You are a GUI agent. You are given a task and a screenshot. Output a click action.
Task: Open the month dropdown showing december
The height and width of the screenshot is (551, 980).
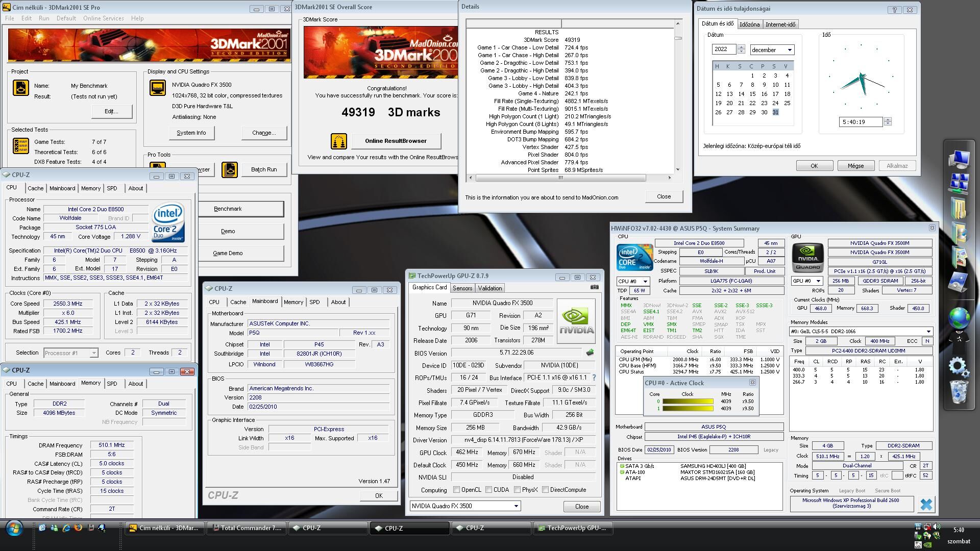tap(772, 49)
